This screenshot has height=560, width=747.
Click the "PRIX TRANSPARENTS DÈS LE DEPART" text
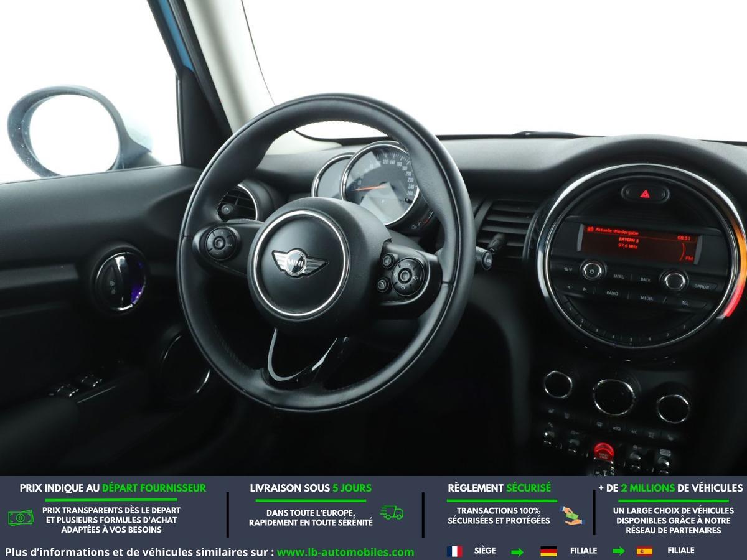111,510
